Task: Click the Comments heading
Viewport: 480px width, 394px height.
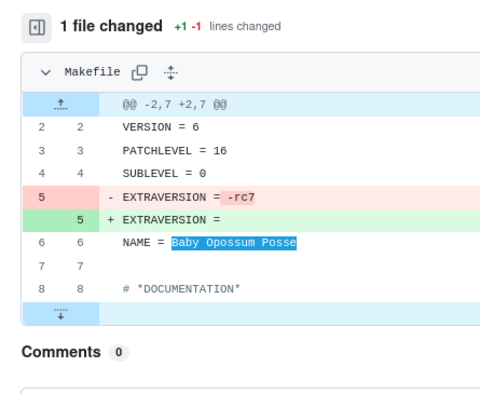Action: [61, 352]
